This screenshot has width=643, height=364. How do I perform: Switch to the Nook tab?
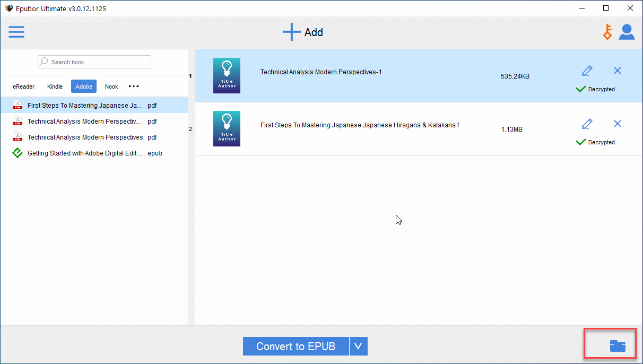pyautogui.click(x=111, y=86)
